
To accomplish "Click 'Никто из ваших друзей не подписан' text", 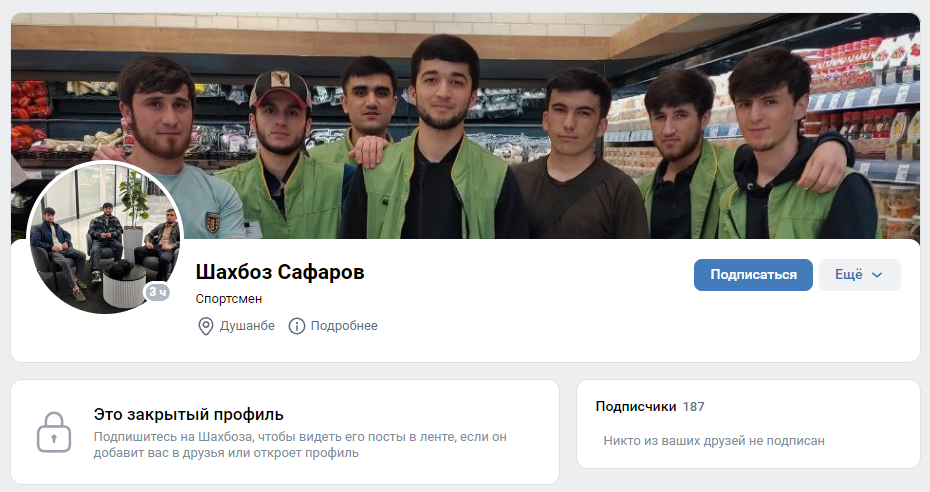I will pos(714,440).
